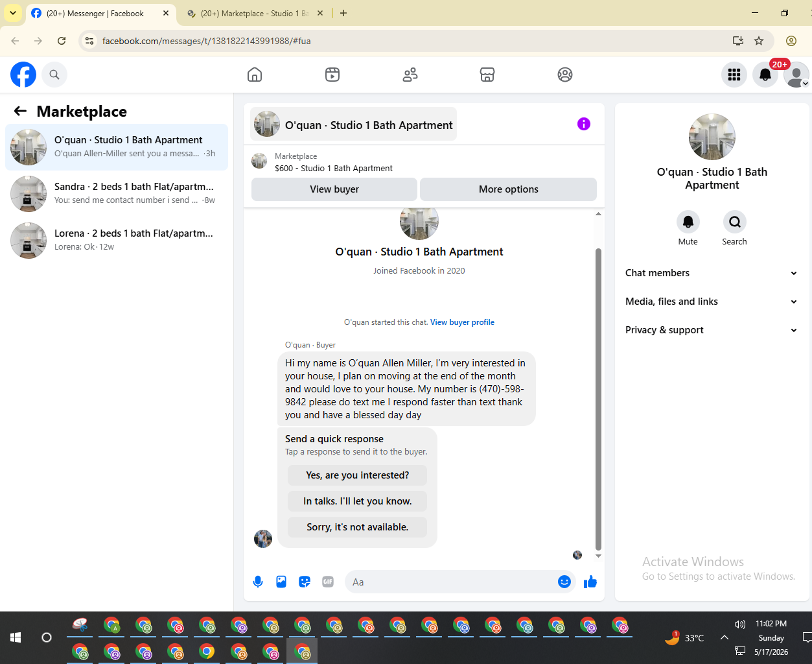Record a voice clip microphone icon
812x664 pixels.
258,582
